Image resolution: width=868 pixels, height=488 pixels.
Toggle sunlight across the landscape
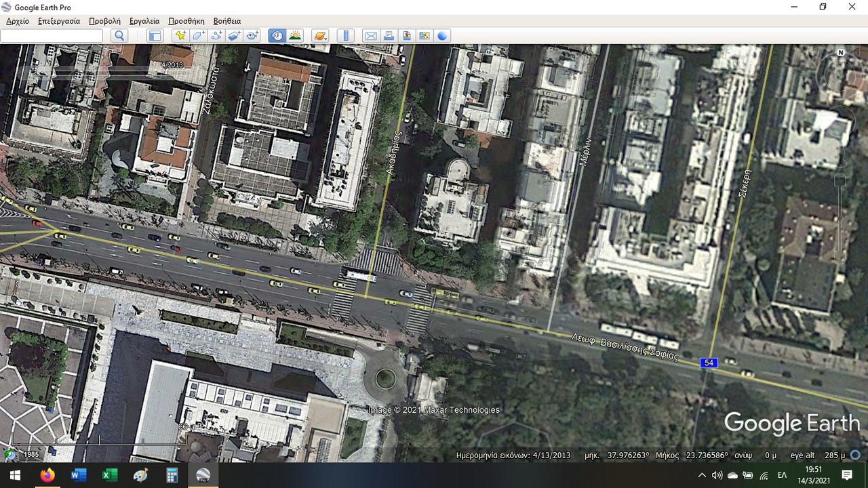point(295,36)
